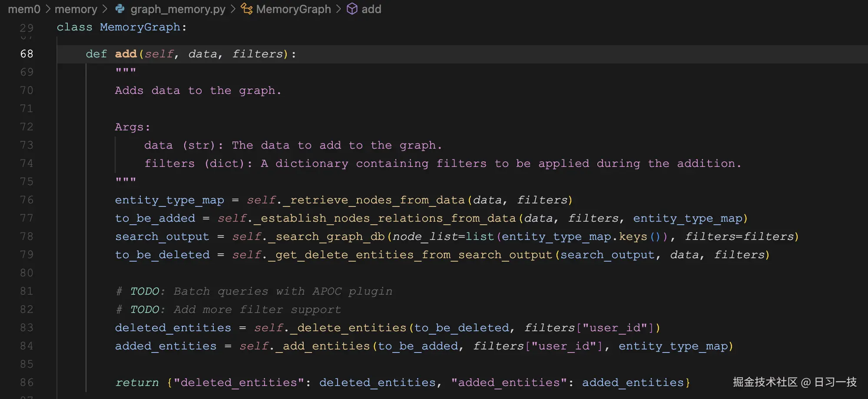Open the memory breadcrumb dropdown
The image size is (868, 399).
click(76, 9)
